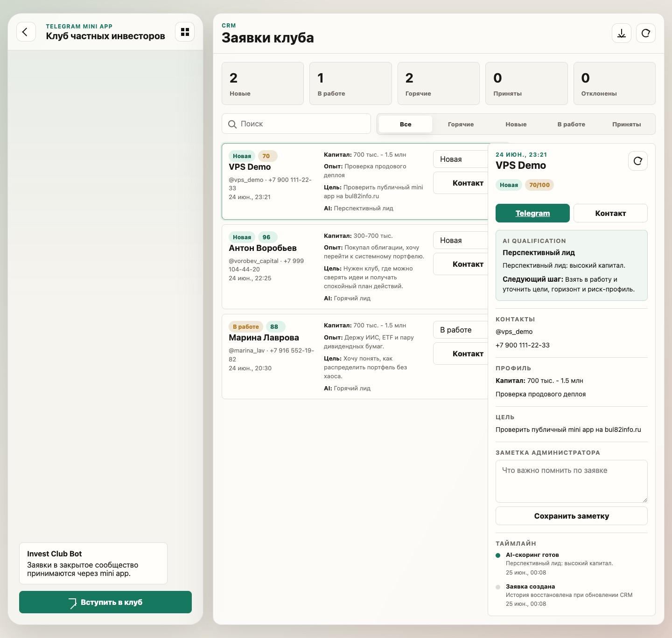
Task: Click the Новая badge in detail panel
Action: point(509,185)
